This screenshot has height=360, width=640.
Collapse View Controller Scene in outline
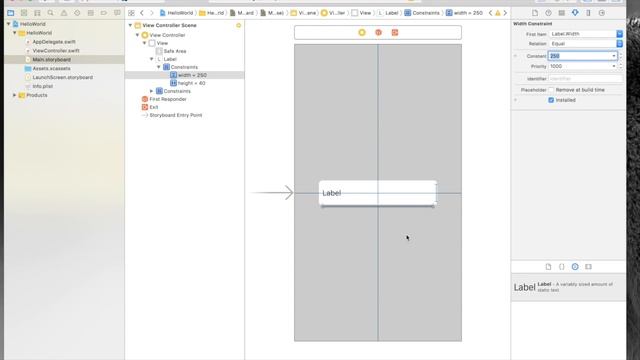point(131,25)
